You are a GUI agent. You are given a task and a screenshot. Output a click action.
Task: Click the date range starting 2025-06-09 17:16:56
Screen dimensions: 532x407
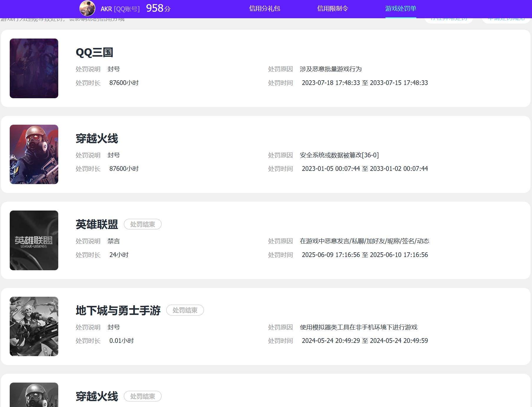(x=365, y=255)
